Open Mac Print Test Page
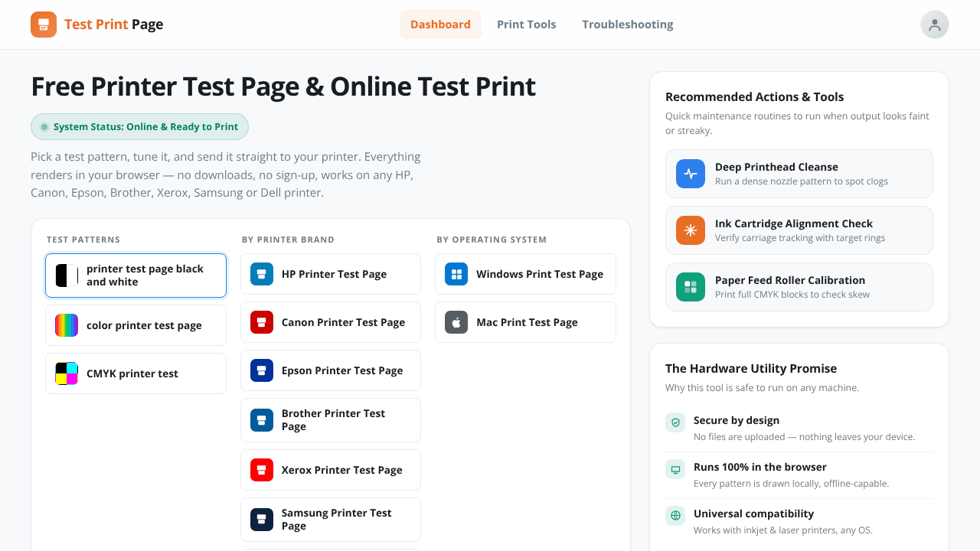Viewport: 980px width, 551px height. pos(525,322)
